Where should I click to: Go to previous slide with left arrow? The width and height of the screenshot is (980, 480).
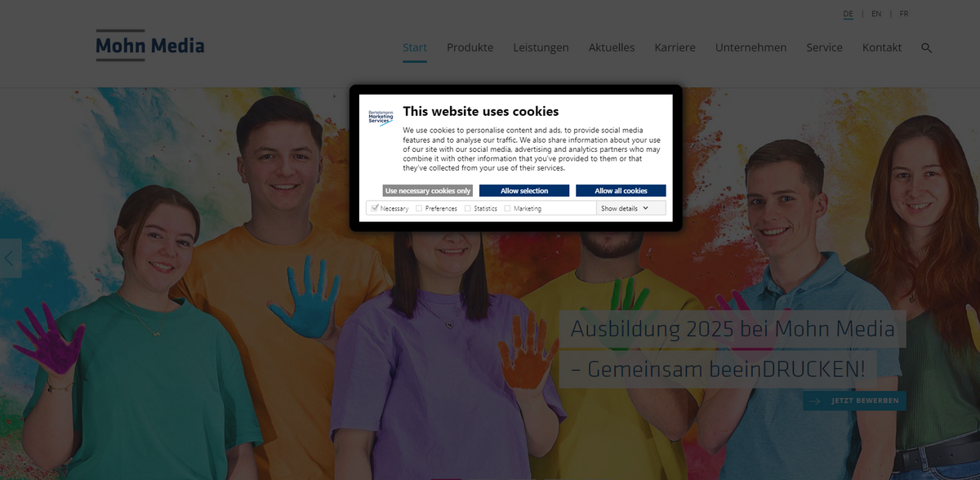pos(11,258)
